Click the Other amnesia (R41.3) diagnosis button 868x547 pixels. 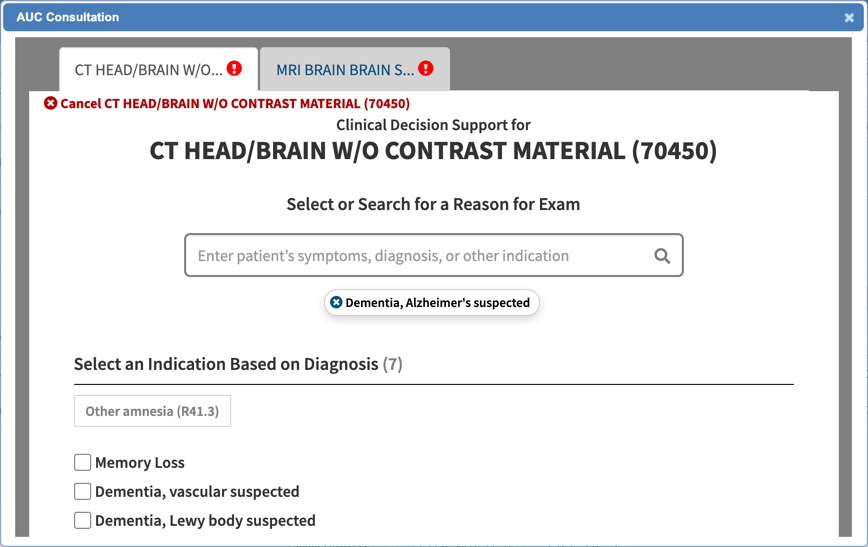pyautogui.click(x=152, y=411)
